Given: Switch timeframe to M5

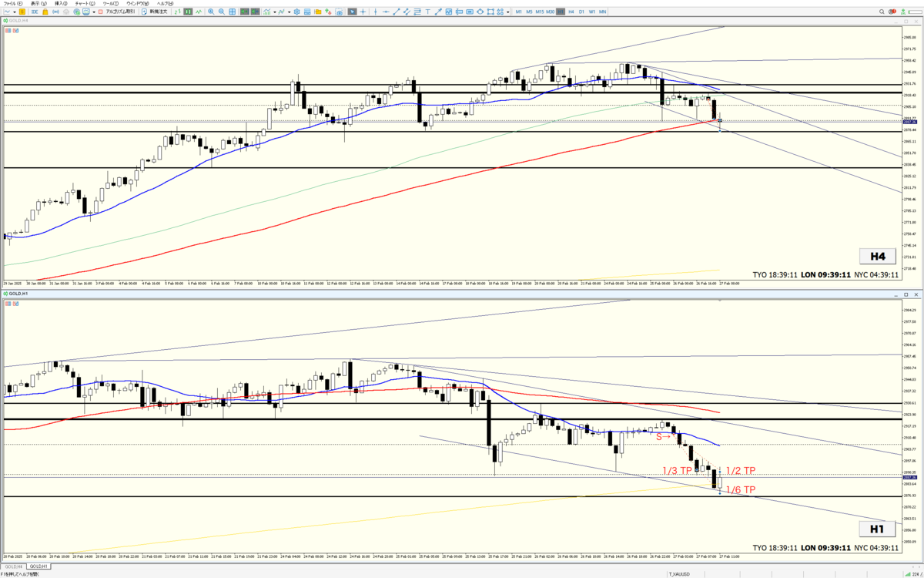Looking at the screenshot, I should tap(529, 12).
